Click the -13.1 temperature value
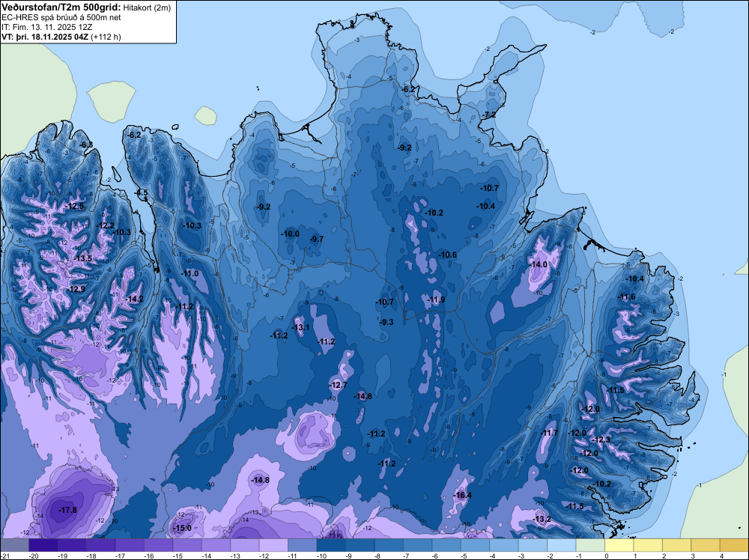The image size is (749, 560). click(300, 327)
